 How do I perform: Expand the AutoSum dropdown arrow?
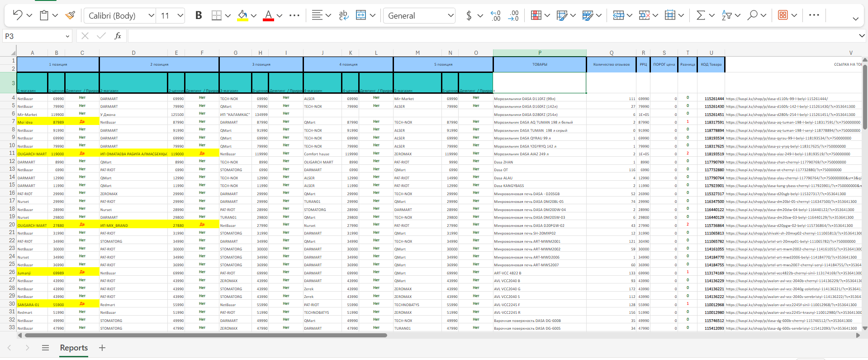tap(712, 15)
